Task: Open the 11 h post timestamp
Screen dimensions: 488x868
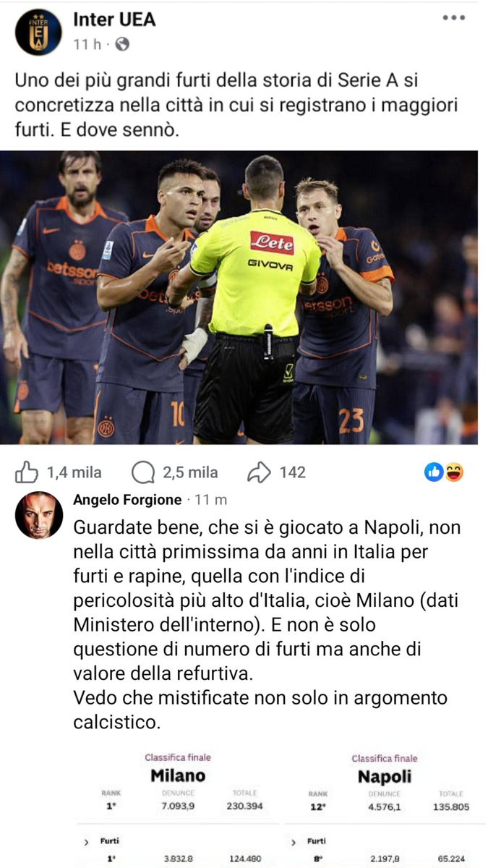Action: pyautogui.click(x=87, y=45)
